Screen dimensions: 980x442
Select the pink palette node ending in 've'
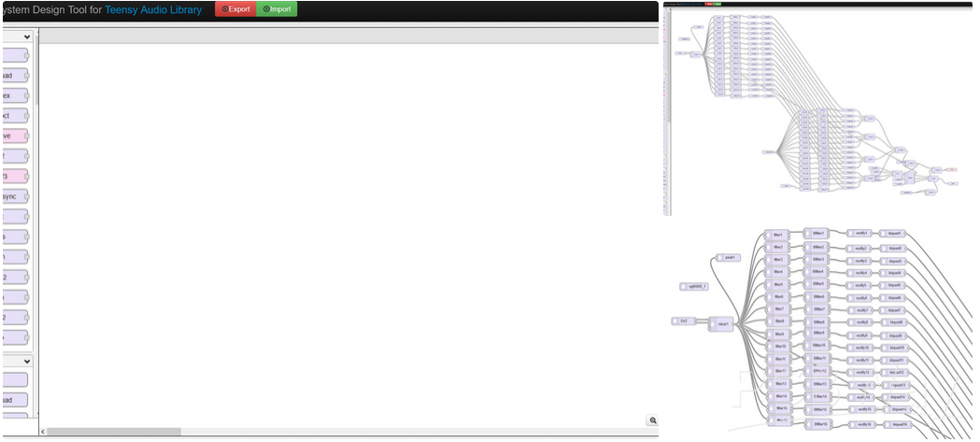(15, 135)
